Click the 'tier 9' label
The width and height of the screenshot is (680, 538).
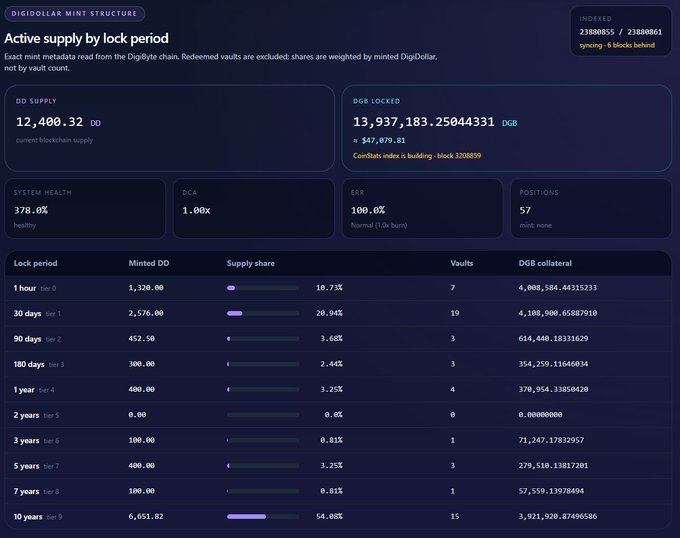55,517
